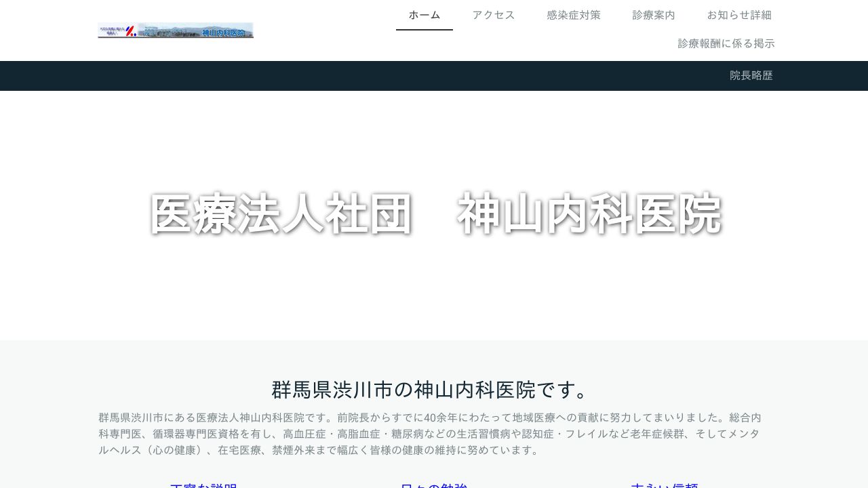Click the heading 群馬県渋川市の神山内科医院です。
This screenshot has height=488, width=868.
(434, 390)
